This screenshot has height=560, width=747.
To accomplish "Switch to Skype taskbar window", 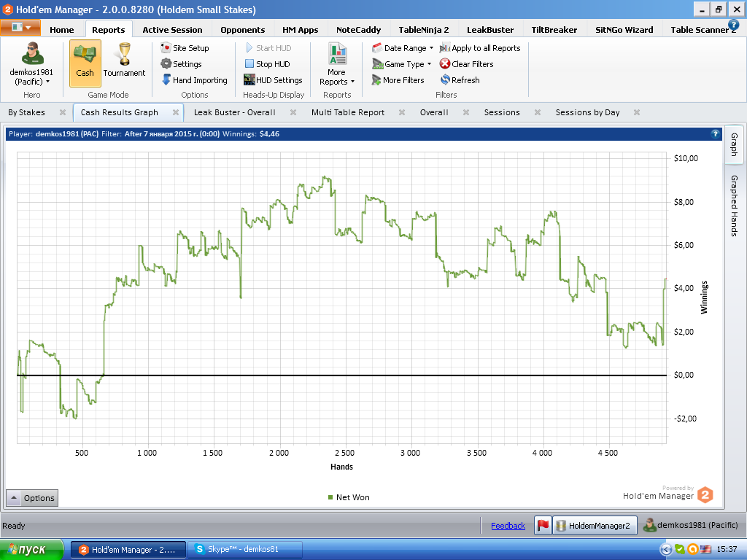I will [245, 550].
